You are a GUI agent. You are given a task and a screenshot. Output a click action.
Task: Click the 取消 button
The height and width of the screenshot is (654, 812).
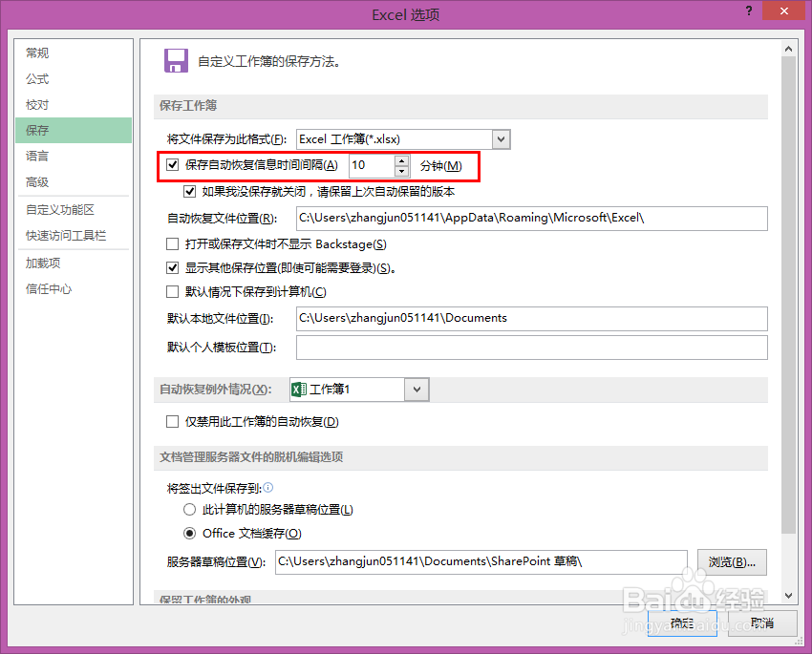point(762,622)
